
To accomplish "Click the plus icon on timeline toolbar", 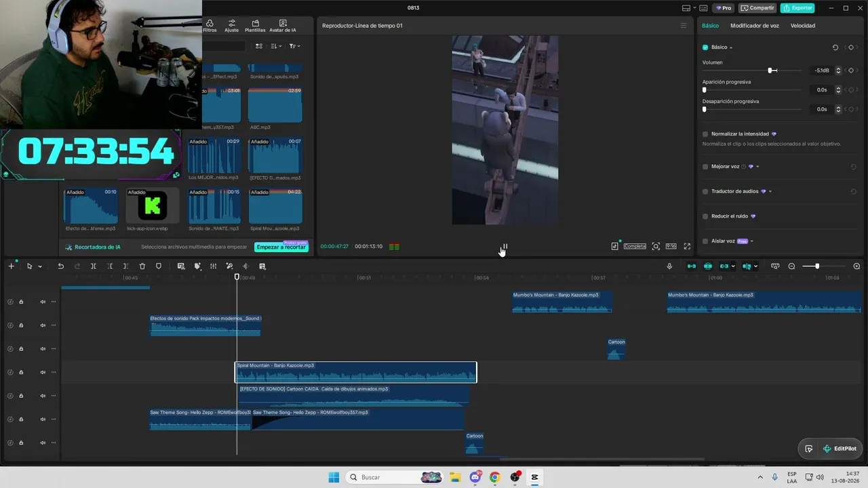I will 11,266.
